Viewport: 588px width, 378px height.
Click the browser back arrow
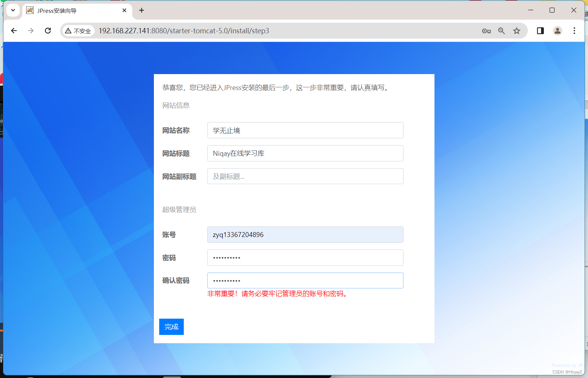point(14,31)
